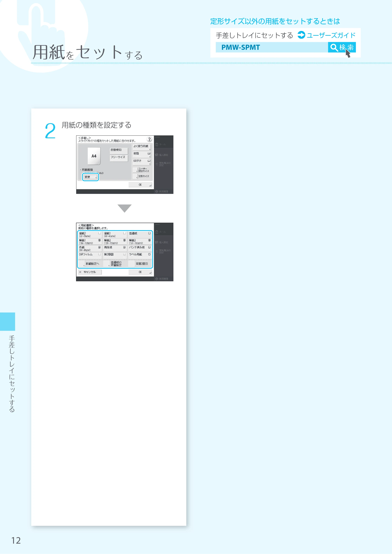Viewport: 392px width, 554px height.
Task: Open the ユーザーズガイド link
Action: (x=331, y=35)
